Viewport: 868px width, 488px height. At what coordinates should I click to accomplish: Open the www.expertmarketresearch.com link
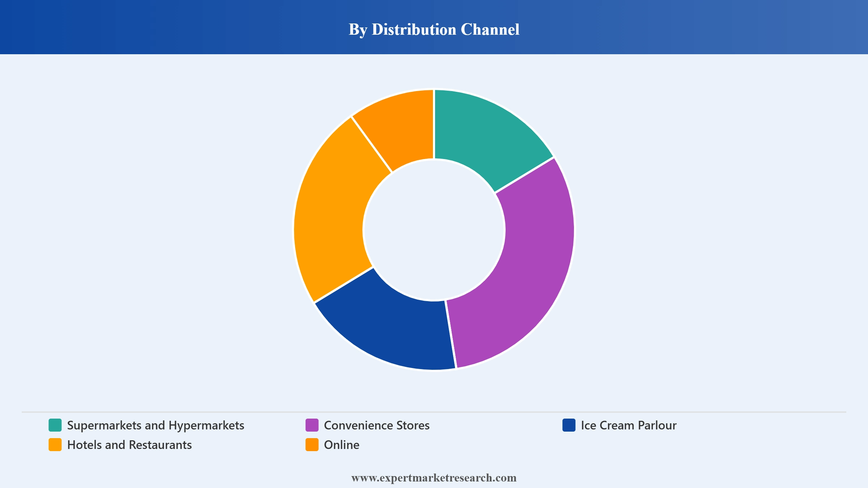pyautogui.click(x=434, y=478)
